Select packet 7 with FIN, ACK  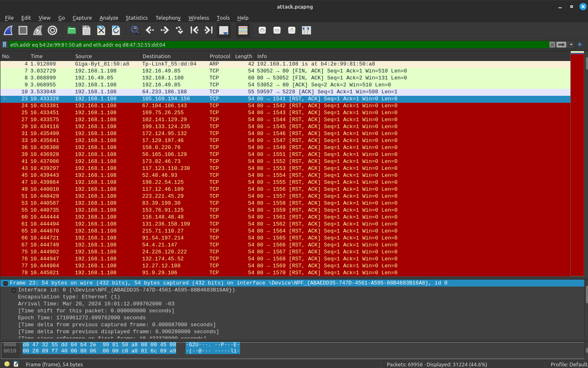point(285,71)
